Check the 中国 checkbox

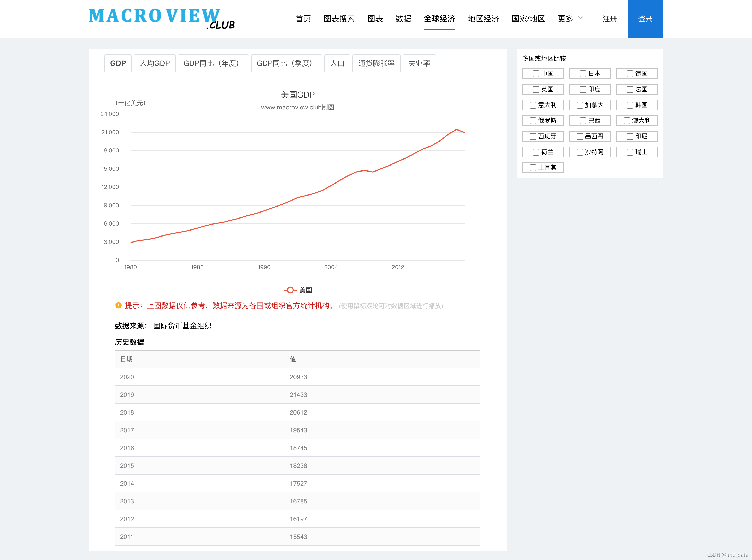(x=536, y=74)
